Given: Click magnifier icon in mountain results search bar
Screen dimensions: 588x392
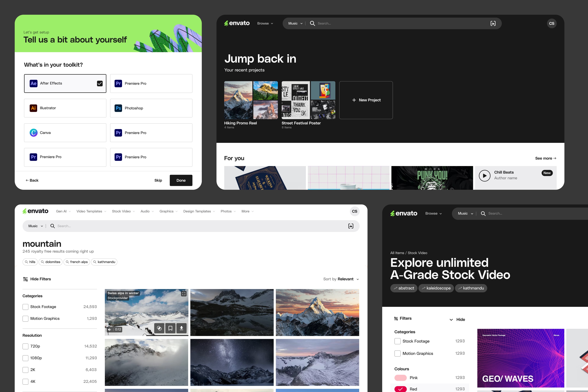Looking at the screenshot, I should 52,226.
